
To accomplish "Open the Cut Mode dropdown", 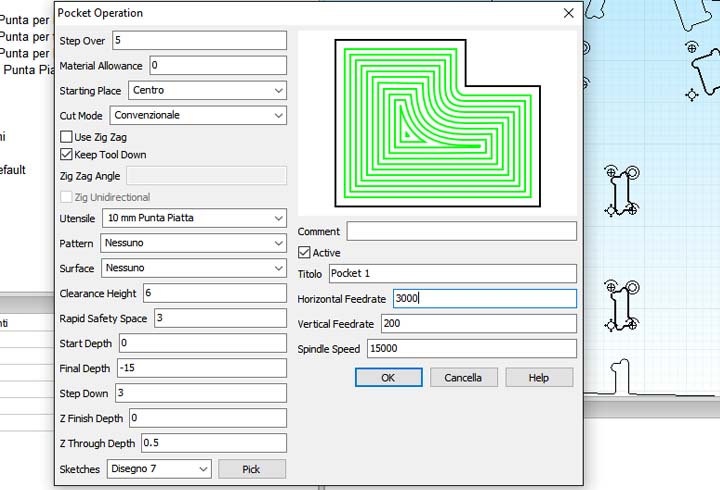I will (198, 115).
